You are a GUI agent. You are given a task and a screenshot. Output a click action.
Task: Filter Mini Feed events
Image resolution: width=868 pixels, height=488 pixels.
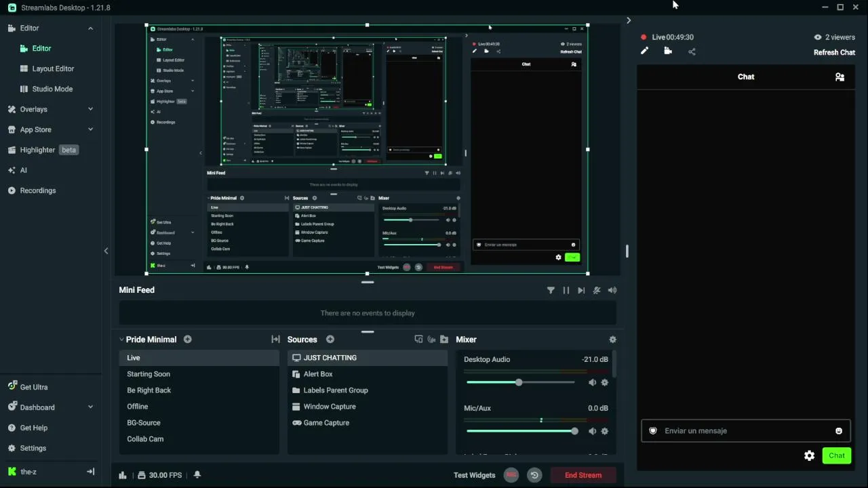551,290
